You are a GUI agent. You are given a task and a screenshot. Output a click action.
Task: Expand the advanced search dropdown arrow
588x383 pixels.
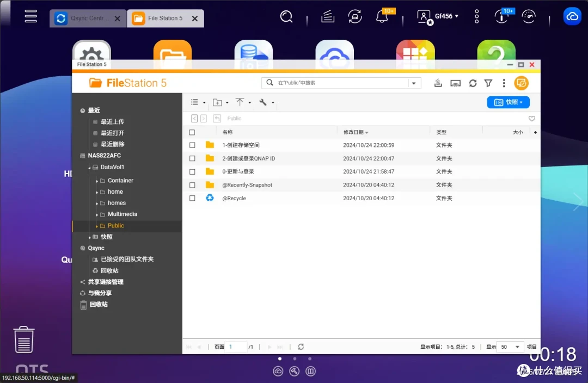click(414, 83)
